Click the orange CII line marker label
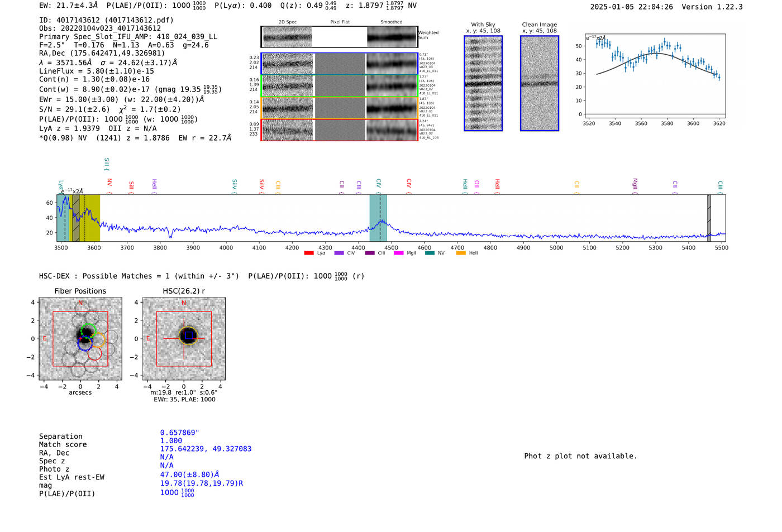The image size is (782, 532). click(576, 187)
